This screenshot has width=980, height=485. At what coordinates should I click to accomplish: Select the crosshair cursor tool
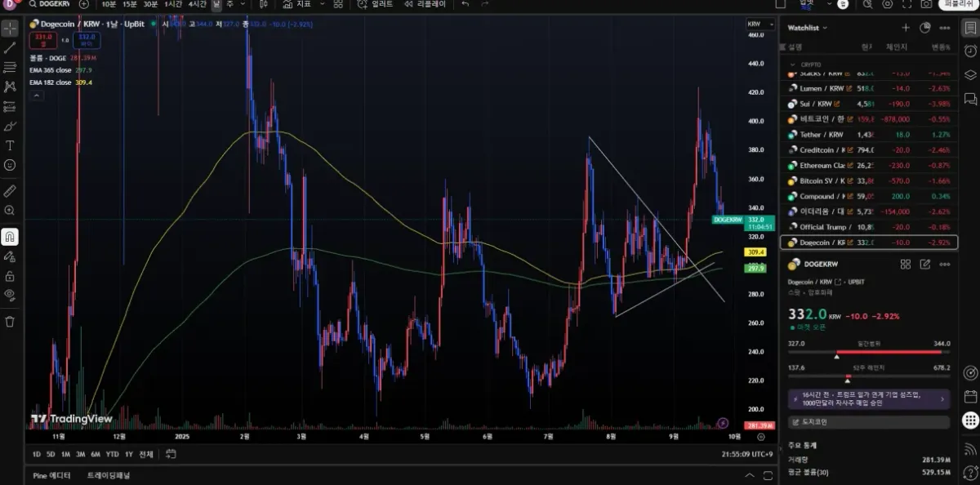(x=10, y=29)
